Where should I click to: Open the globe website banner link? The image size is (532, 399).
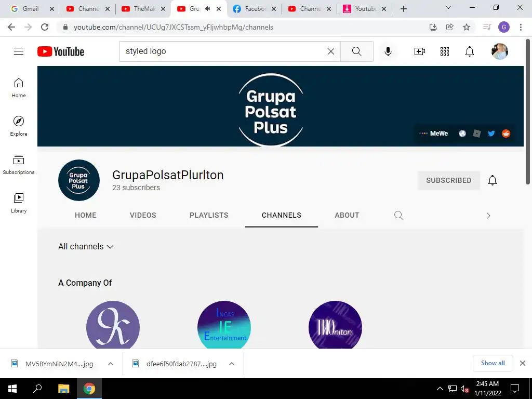[x=462, y=134]
